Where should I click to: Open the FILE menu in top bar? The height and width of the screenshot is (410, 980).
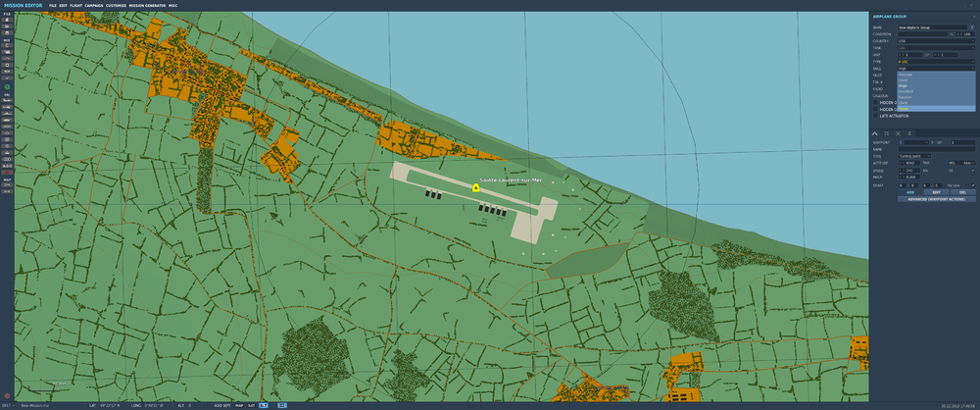click(53, 5)
